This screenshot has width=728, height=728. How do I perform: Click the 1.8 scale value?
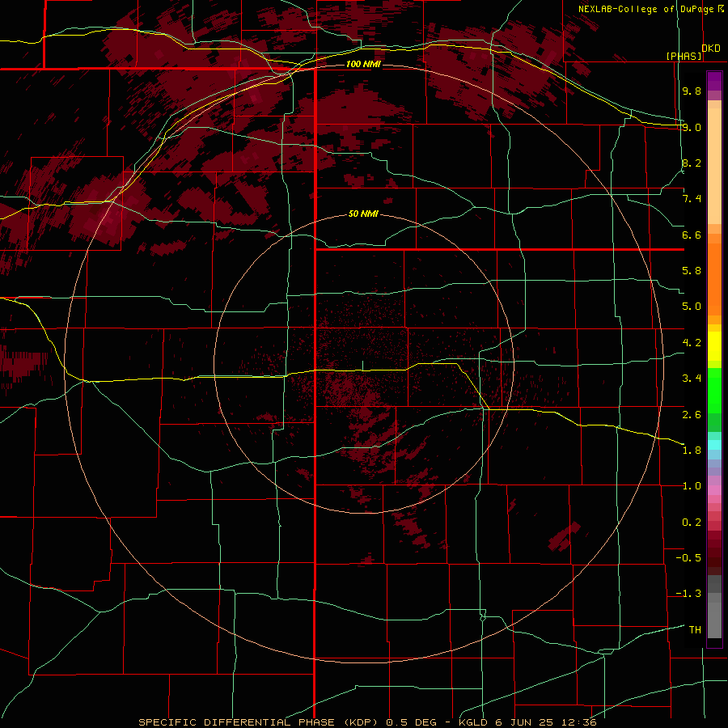pos(692,451)
